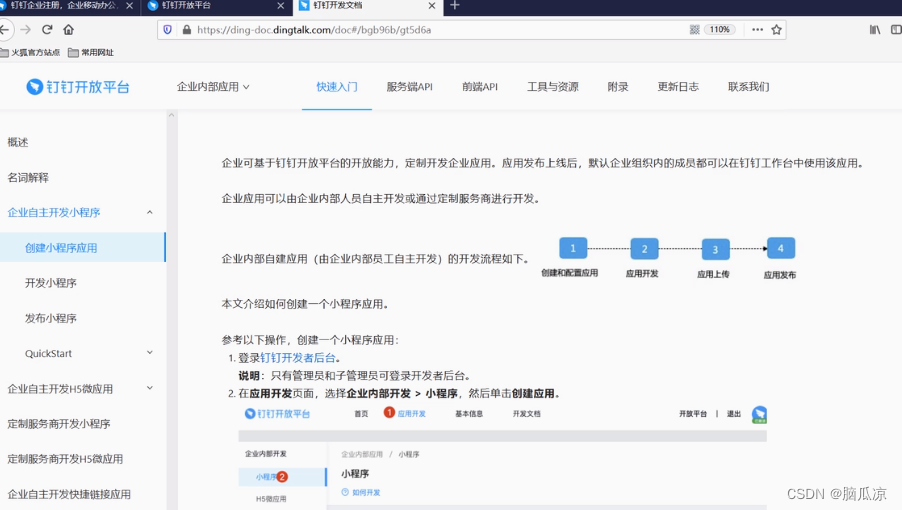Follow the 钉钉开发者后台 link
This screenshot has height=510, width=902.
(298, 358)
